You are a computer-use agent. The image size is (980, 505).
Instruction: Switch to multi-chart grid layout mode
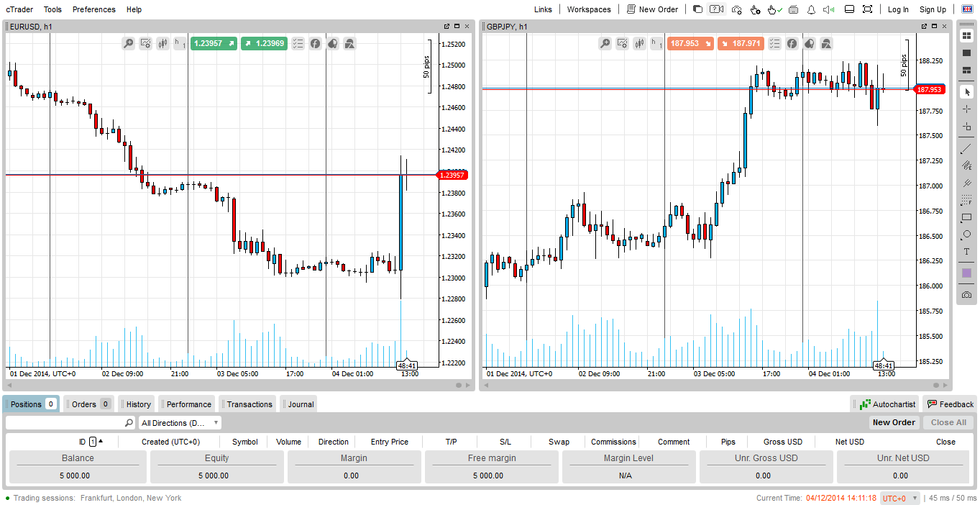(x=966, y=36)
